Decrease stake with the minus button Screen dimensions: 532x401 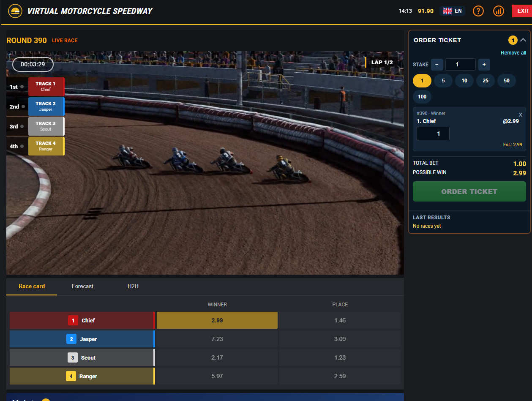[437, 65]
